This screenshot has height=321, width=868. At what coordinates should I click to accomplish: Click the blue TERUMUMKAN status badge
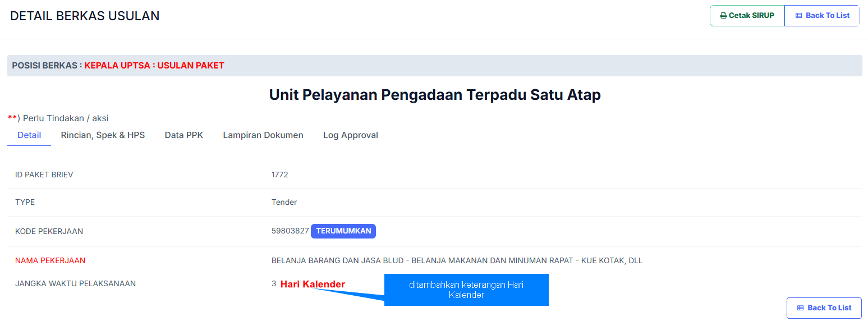point(343,231)
